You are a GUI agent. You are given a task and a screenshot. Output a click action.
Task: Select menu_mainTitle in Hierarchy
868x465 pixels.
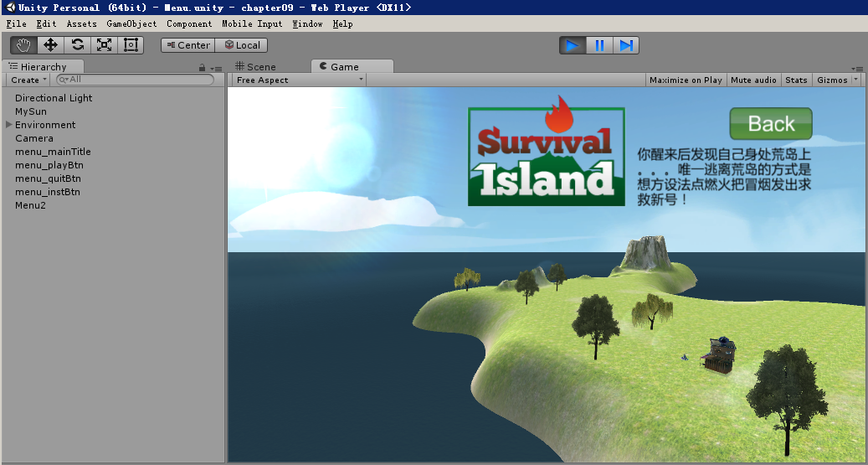coord(53,152)
